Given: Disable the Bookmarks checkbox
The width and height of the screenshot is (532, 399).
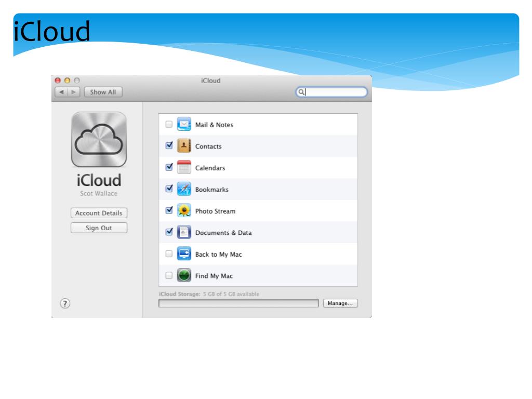Looking at the screenshot, I should 169,189.
